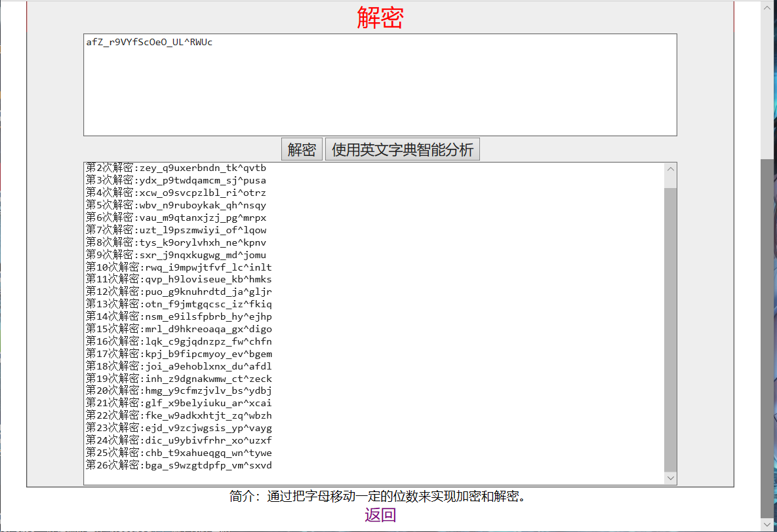
Task: Open the 返回 link
Action: [380, 515]
